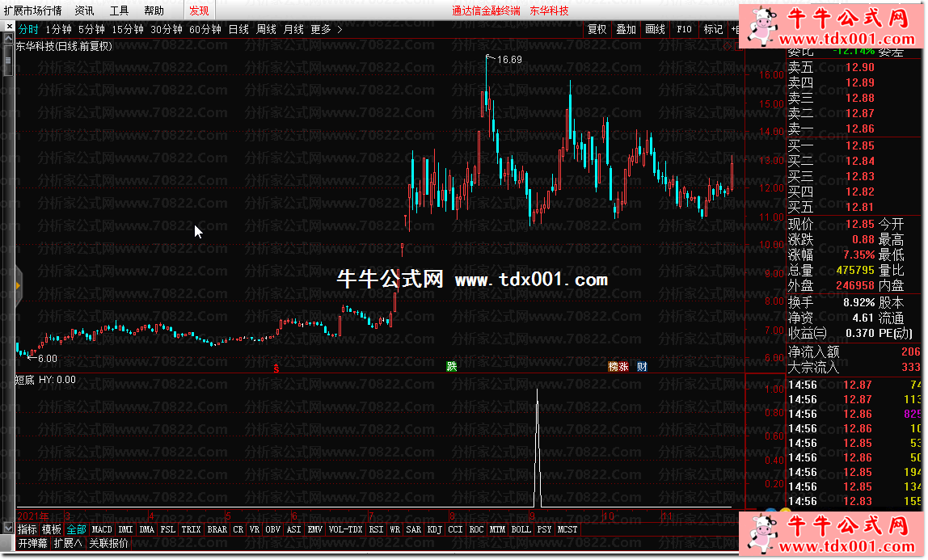The height and width of the screenshot is (560, 928).
Task: Select the RSI indicator
Action: [x=377, y=529]
